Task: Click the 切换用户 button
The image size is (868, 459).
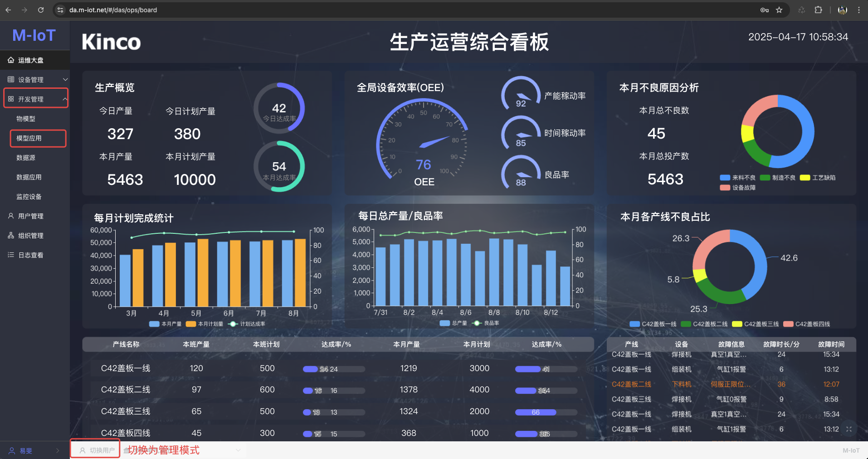Action: point(97,450)
